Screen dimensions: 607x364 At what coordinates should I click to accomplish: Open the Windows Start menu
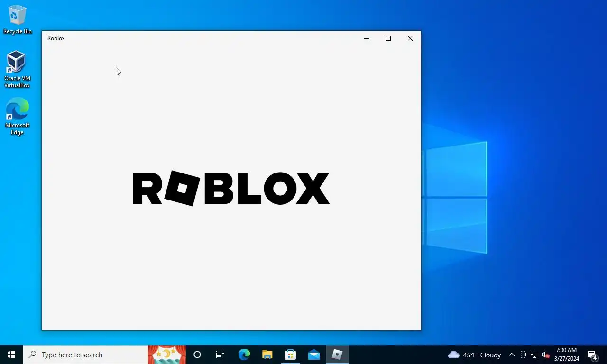[x=11, y=355]
